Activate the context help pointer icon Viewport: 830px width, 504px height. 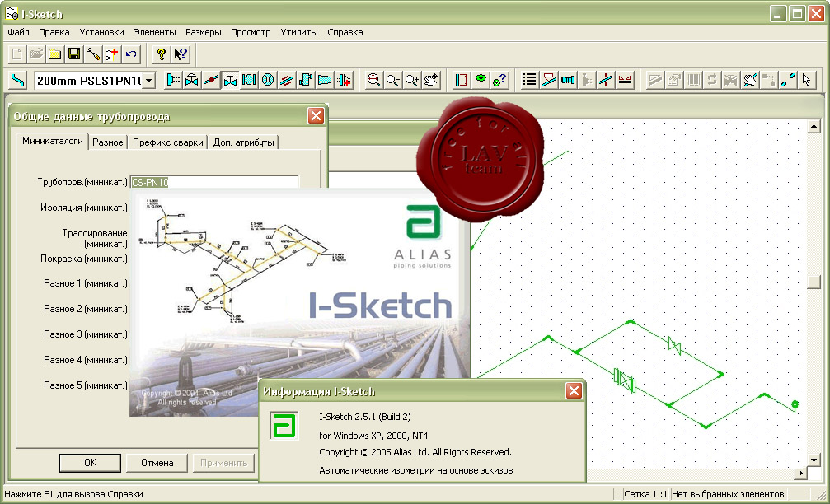coord(180,54)
